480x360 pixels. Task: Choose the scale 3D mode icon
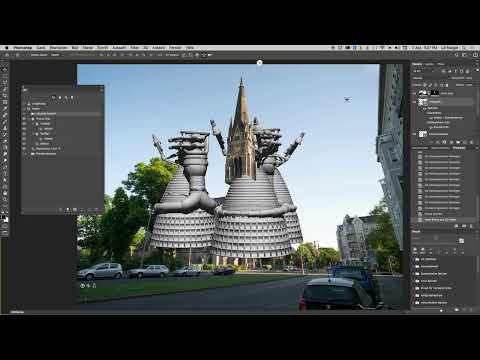pos(210,55)
